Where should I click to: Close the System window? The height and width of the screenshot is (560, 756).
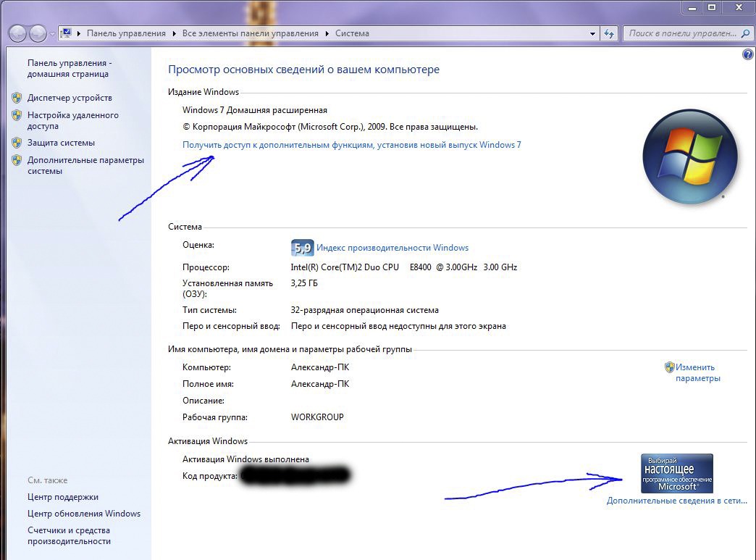738,7
